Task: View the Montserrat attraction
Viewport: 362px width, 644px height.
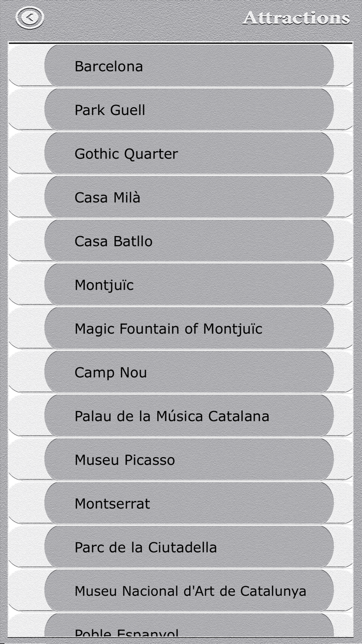Action: 189,503
